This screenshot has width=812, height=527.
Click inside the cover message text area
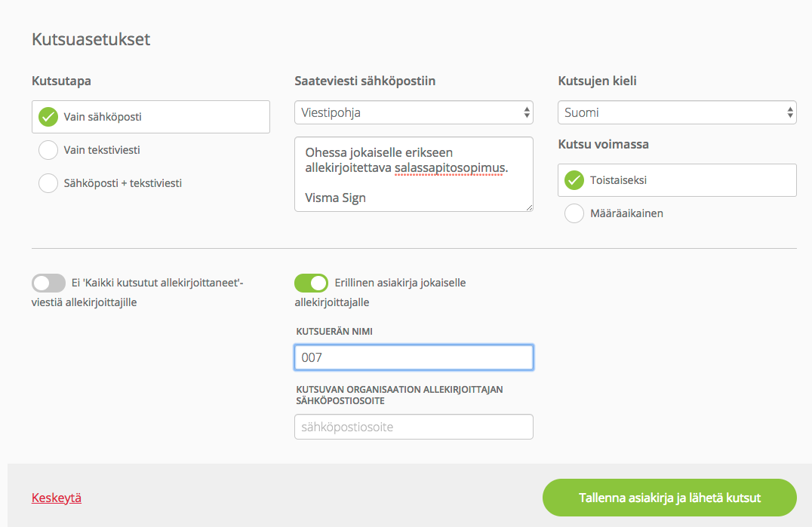[x=414, y=174]
